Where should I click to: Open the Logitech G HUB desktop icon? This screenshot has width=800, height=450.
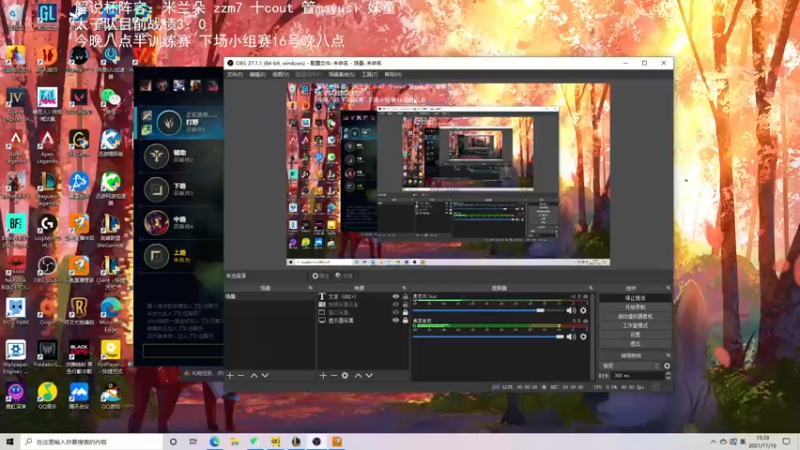coord(47,228)
